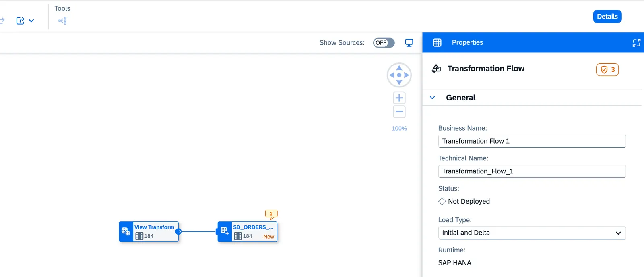644x277 pixels.
Task: Click the Properties grid icon
Action: 437,42
